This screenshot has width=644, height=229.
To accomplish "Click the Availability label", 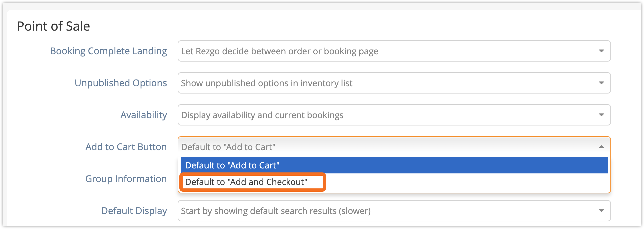I will (x=144, y=115).
